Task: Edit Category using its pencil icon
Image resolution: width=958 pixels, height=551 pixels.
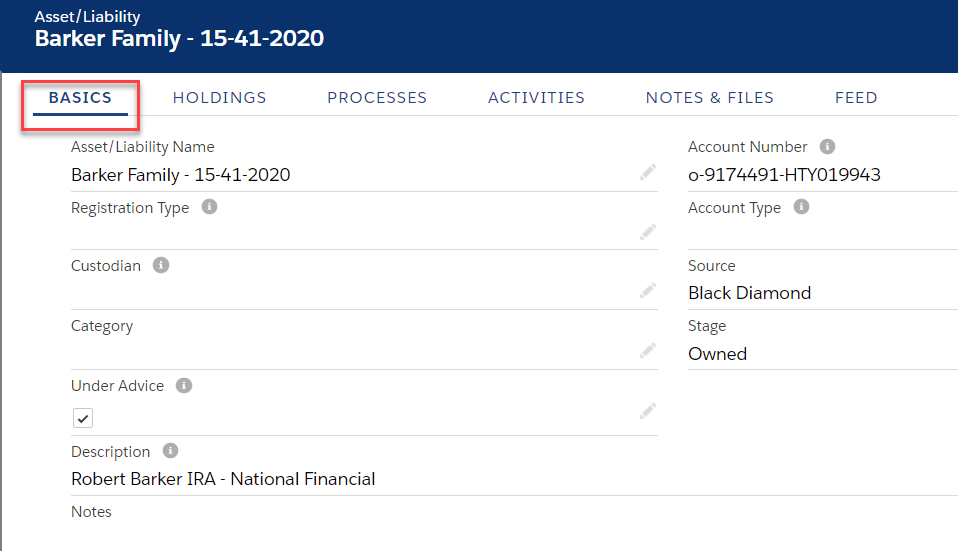Action: 648,351
